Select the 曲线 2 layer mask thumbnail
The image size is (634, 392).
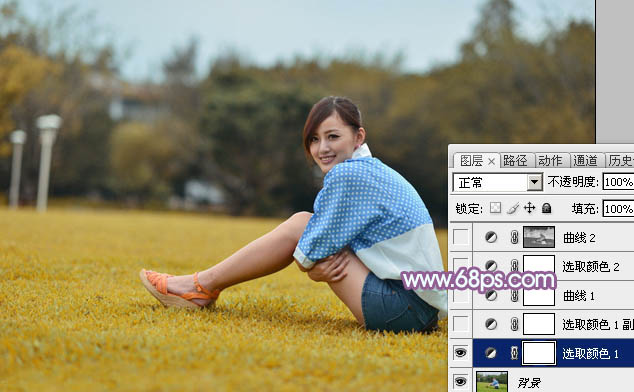539,237
